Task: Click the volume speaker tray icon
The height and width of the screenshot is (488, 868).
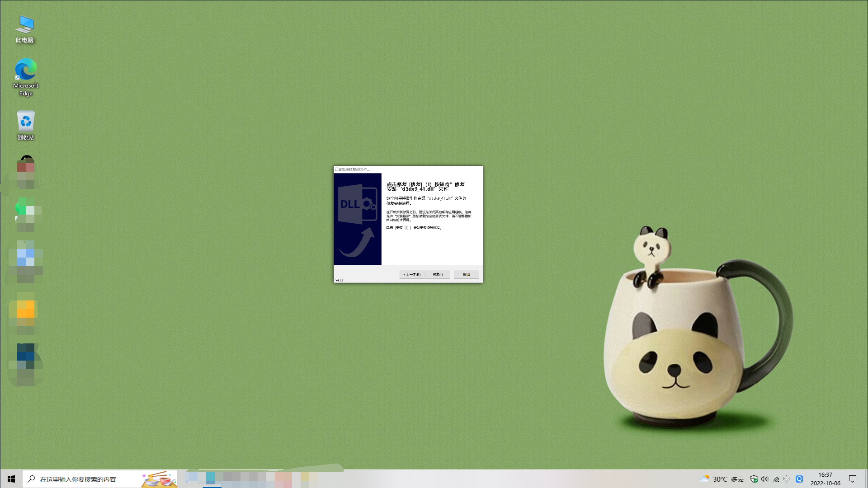Action: [x=764, y=479]
